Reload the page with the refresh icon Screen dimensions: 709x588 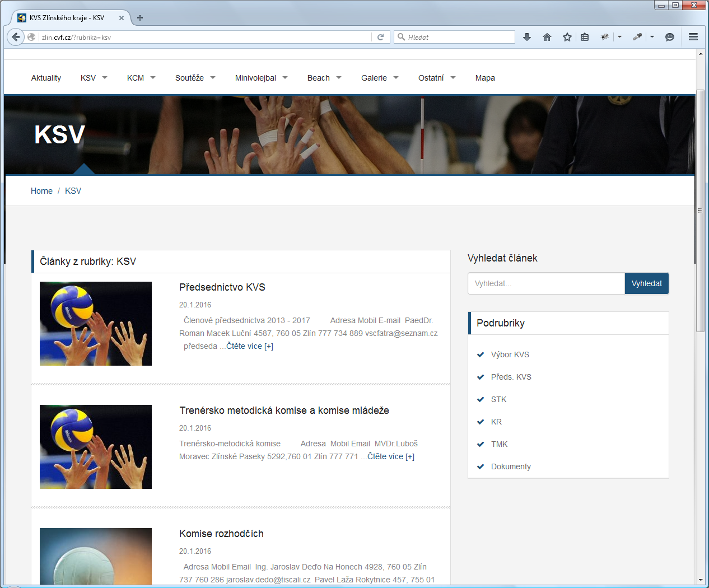(380, 37)
